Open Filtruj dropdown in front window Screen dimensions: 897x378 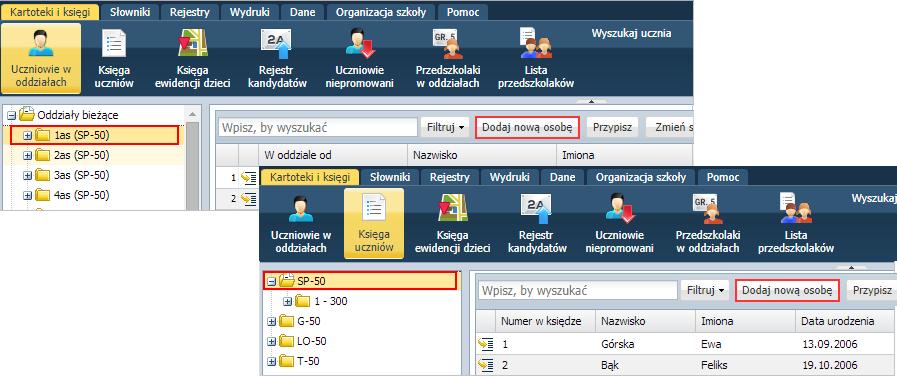pyautogui.click(x=705, y=291)
